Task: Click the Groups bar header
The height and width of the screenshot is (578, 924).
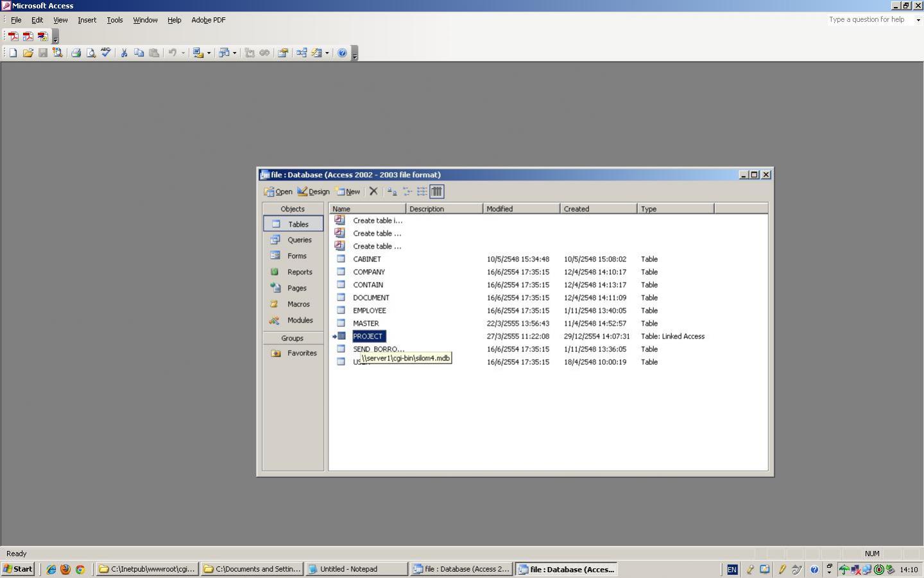Action: (x=293, y=338)
